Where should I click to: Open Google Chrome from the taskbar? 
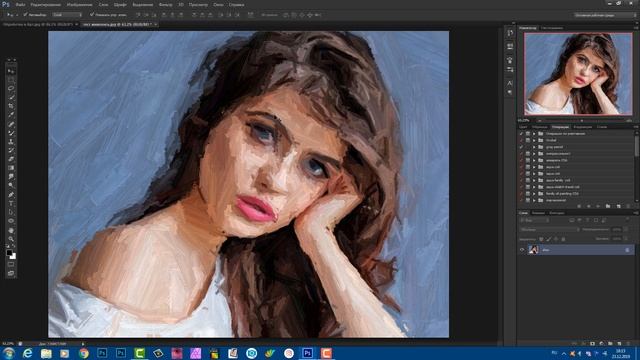84,353
